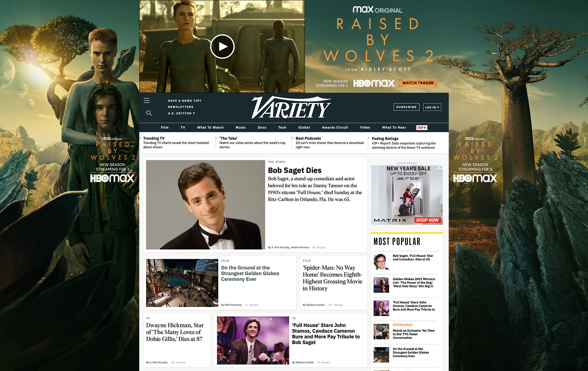Click the Matt Donnelly byline
The height and width of the screenshot is (371, 588).
pos(231,305)
